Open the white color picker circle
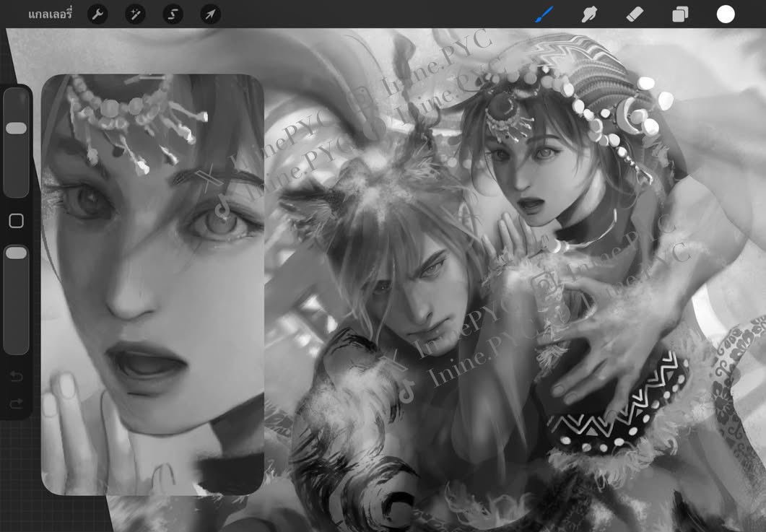 (x=726, y=14)
